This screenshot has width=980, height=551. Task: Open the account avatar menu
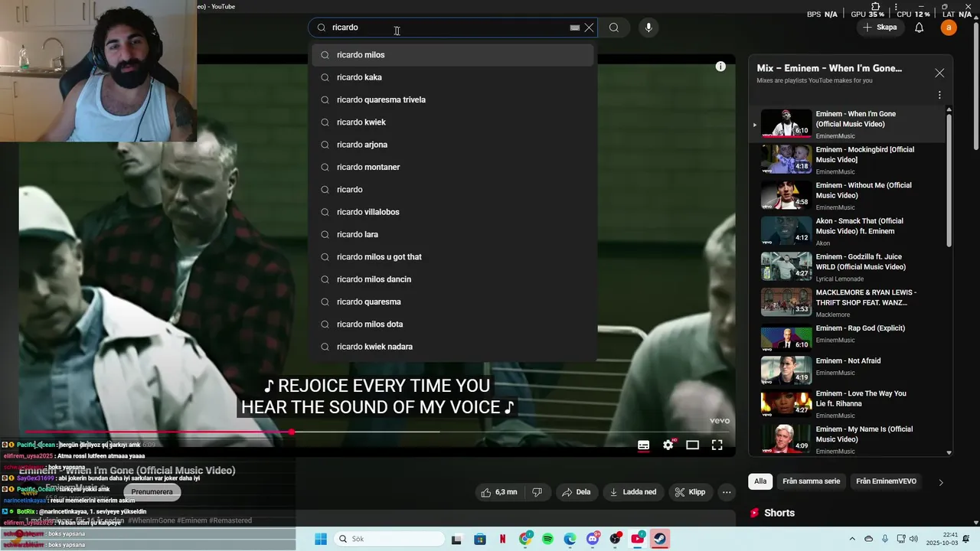point(949,28)
